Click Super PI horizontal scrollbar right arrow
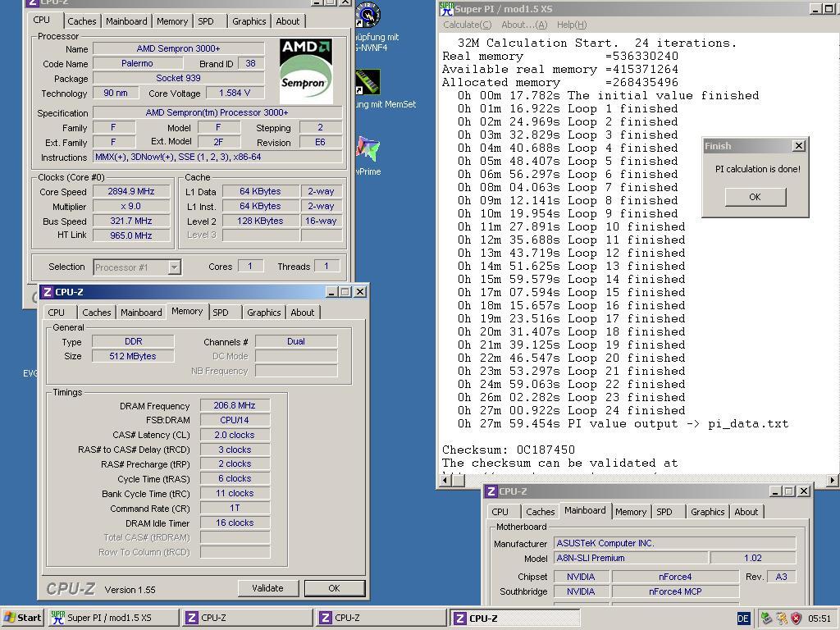This screenshot has width=840, height=630. (832, 481)
